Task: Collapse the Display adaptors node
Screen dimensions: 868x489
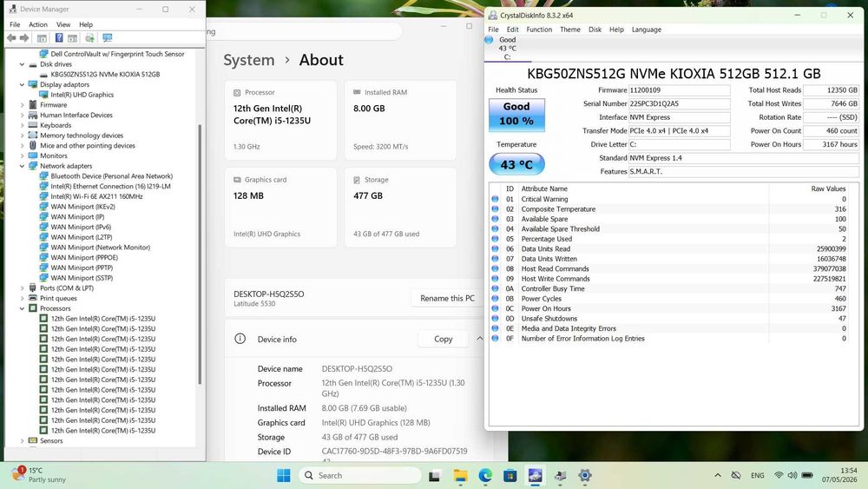Action: (x=22, y=85)
